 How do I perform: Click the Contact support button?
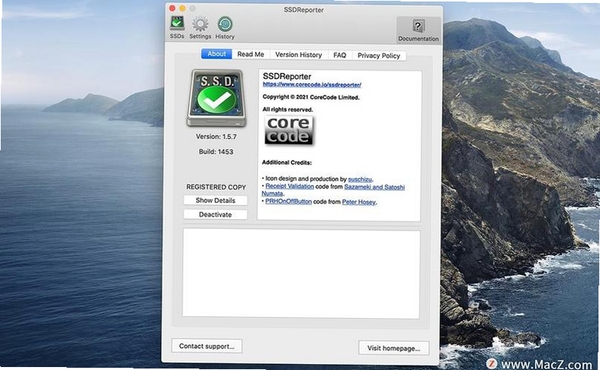click(207, 346)
